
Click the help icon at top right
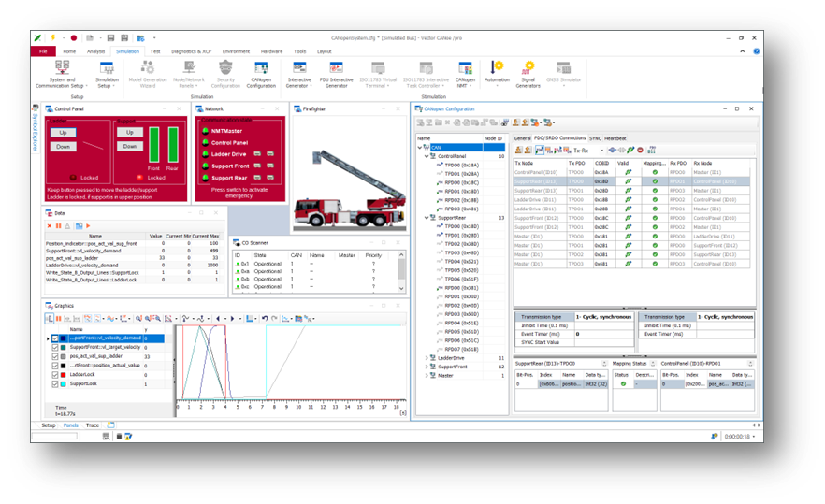756,51
